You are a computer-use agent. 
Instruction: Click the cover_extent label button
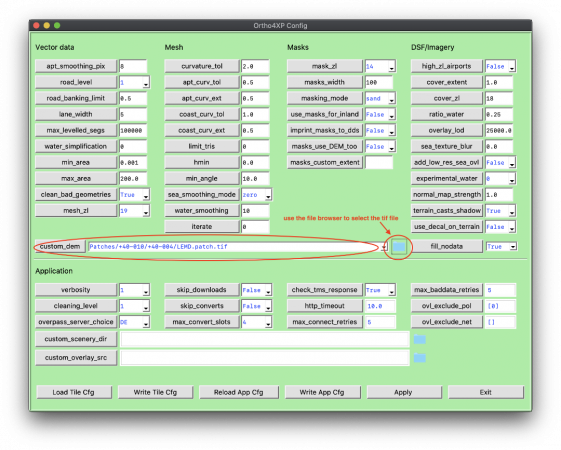point(447,82)
